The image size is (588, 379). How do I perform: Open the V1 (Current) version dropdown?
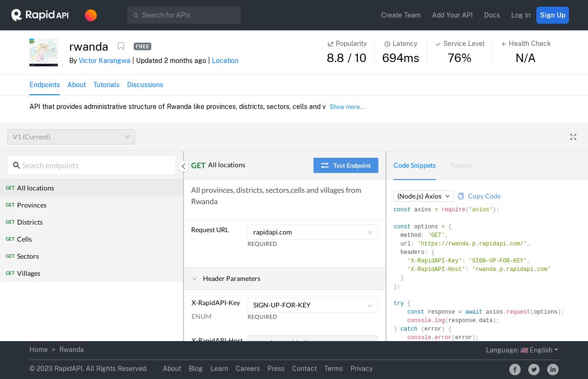(x=71, y=137)
